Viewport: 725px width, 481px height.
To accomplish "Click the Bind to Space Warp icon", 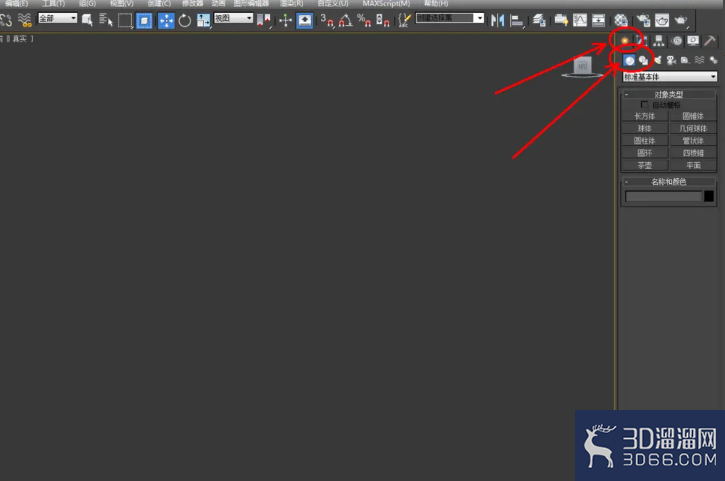I will (x=25, y=20).
